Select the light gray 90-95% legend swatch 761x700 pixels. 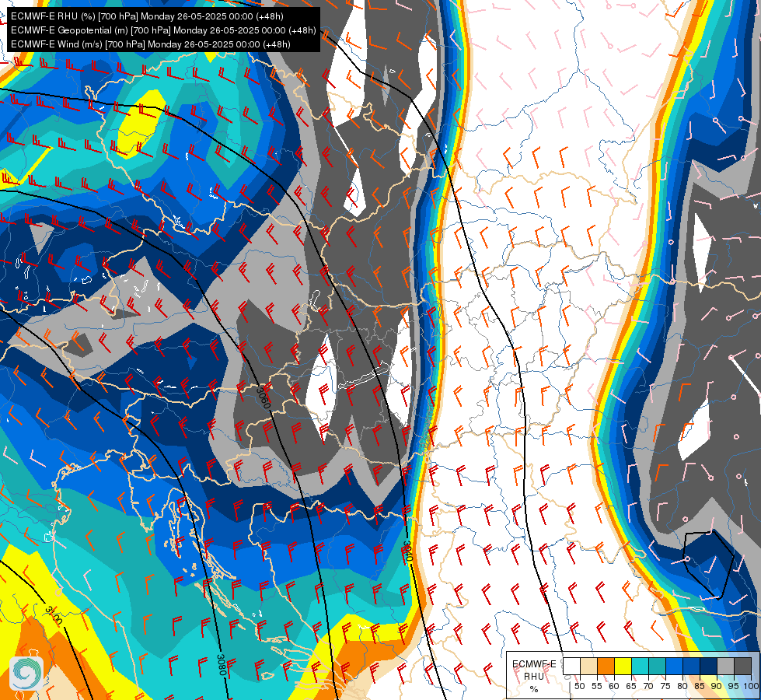[x=725, y=666]
